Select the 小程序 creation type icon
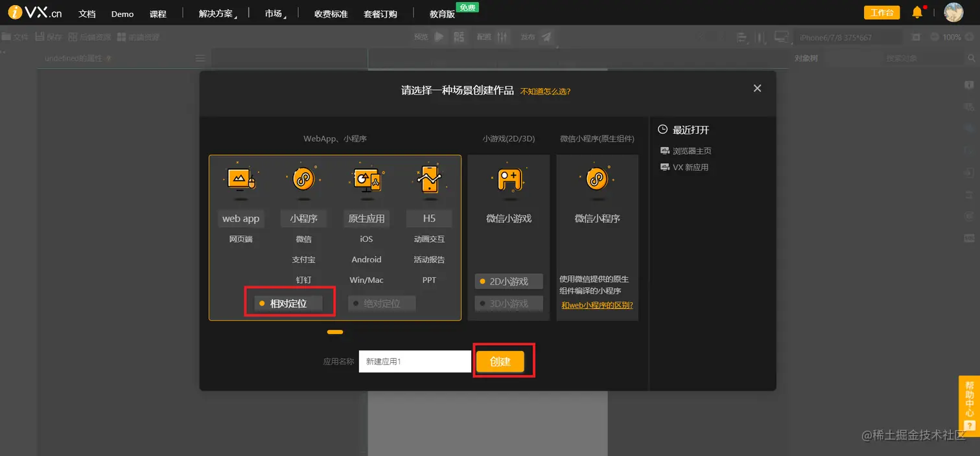This screenshot has width=980, height=456. click(x=303, y=181)
